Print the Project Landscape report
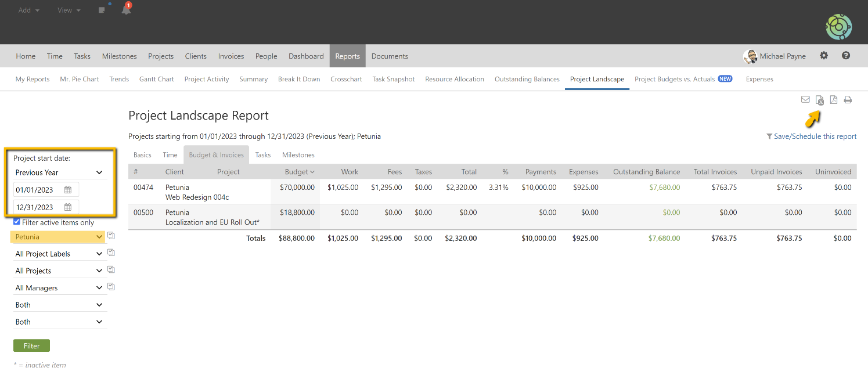This screenshot has height=382, width=868. tap(848, 99)
